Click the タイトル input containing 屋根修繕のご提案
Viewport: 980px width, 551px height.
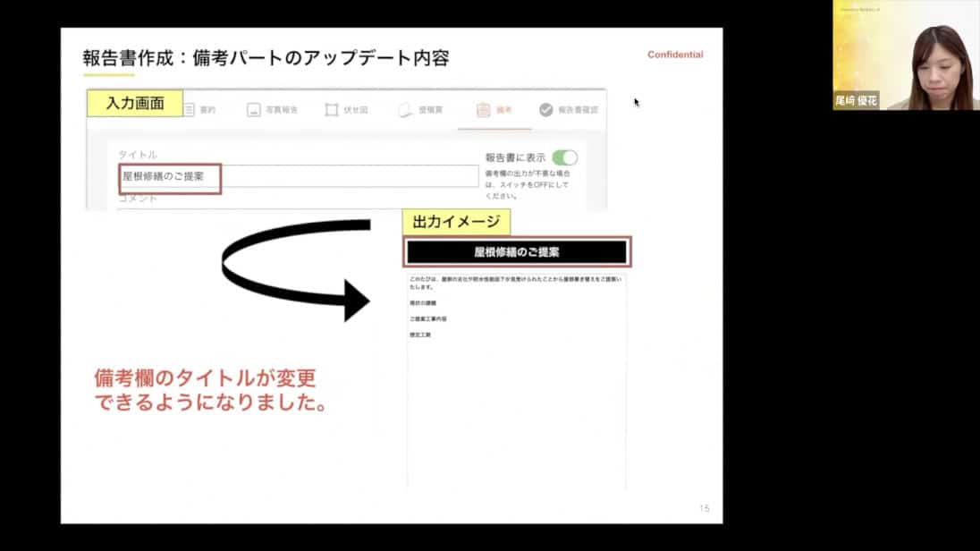(300, 176)
